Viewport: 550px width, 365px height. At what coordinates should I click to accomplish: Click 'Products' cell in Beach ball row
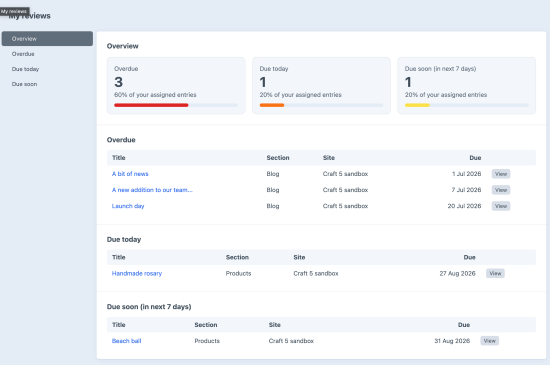click(x=207, y=341)
